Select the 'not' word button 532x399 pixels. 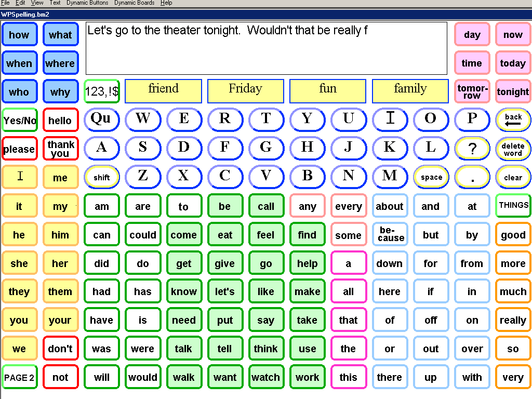60,377
